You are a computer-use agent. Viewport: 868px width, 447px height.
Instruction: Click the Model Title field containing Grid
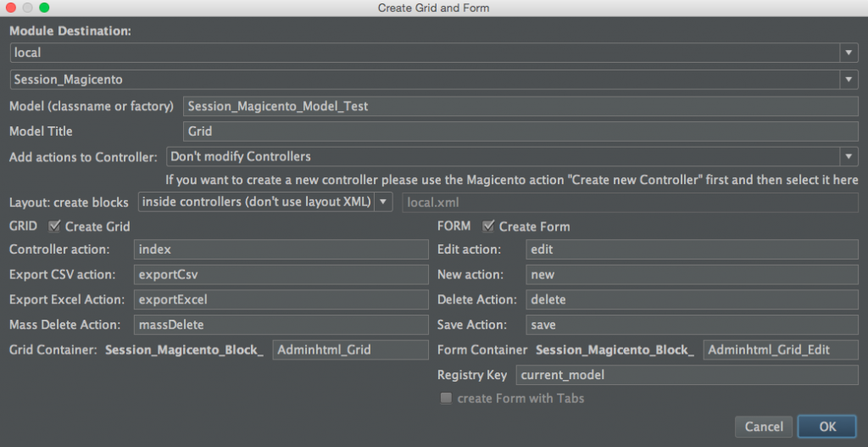(x=520, y=131)
